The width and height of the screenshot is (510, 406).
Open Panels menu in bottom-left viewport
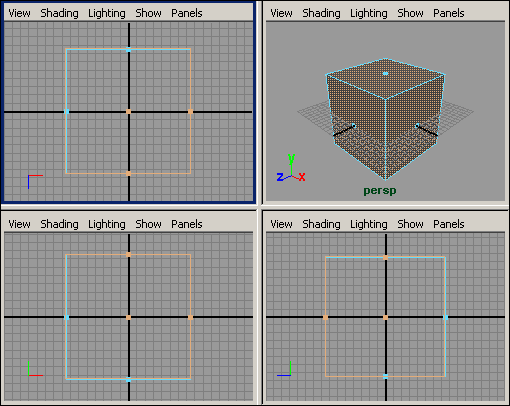pyautogui.click(x=187, y=224)
